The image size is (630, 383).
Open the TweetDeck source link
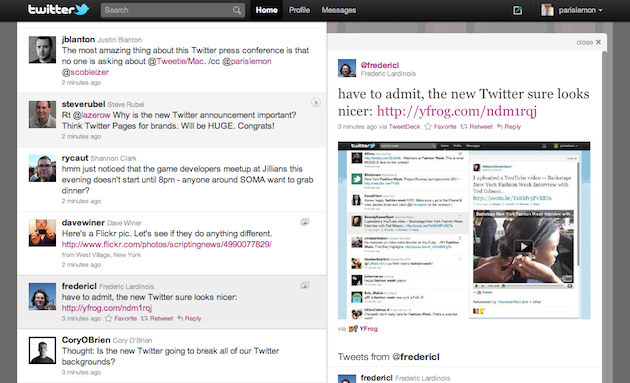point(404,127)
